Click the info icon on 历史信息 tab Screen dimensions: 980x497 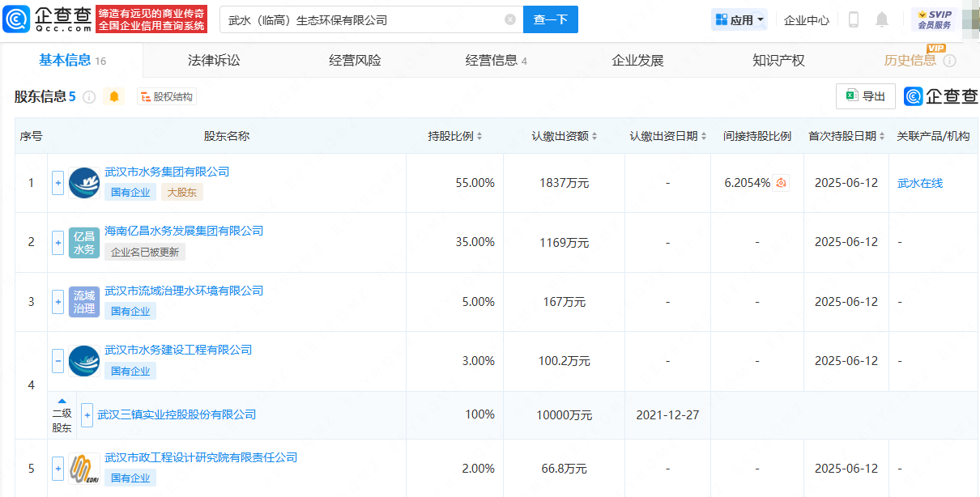pyautogui.click(x=950, y=61)
